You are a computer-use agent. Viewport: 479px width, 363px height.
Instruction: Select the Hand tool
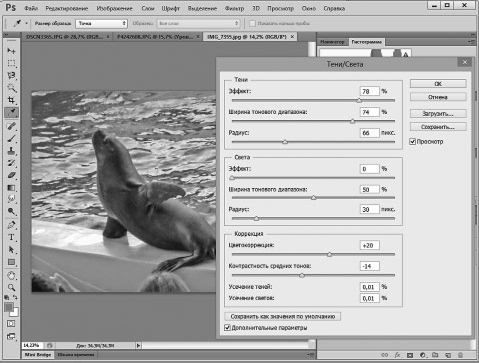point(11,275)
